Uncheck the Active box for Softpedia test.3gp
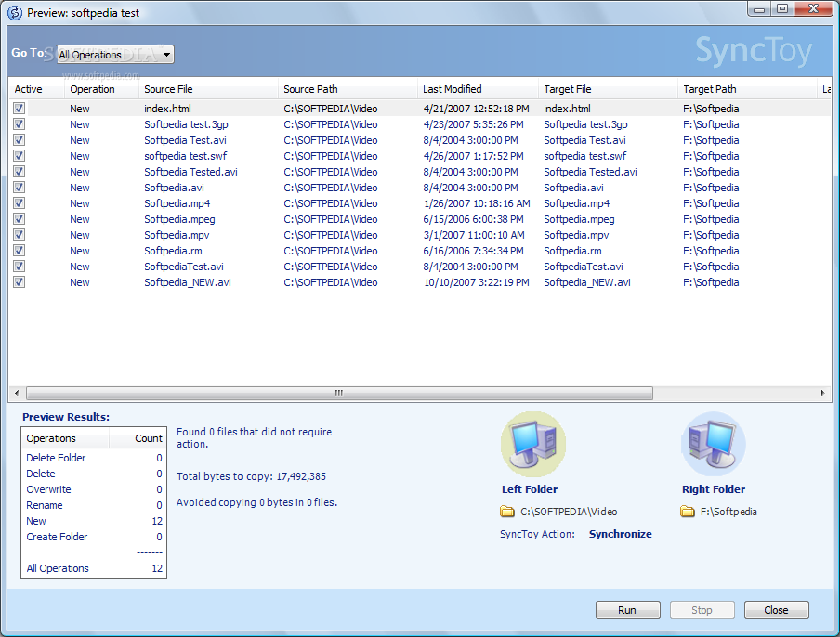 click(x=20, y=124)
